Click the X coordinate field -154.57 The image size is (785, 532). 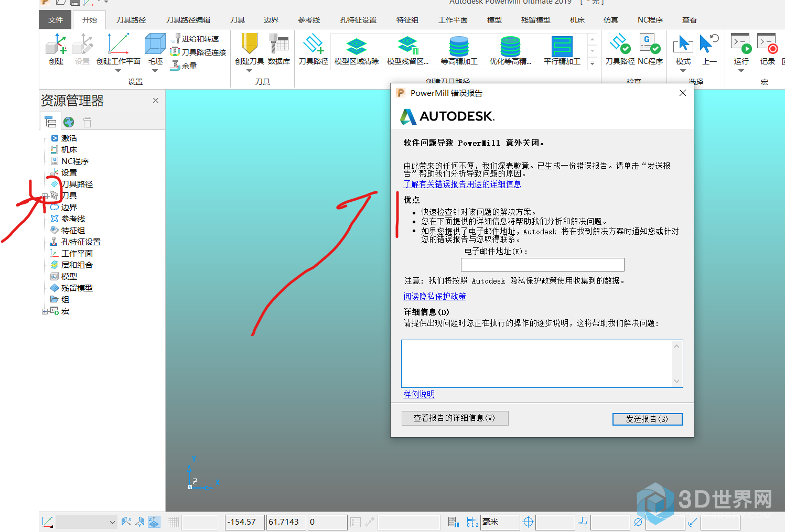point(244,522)
